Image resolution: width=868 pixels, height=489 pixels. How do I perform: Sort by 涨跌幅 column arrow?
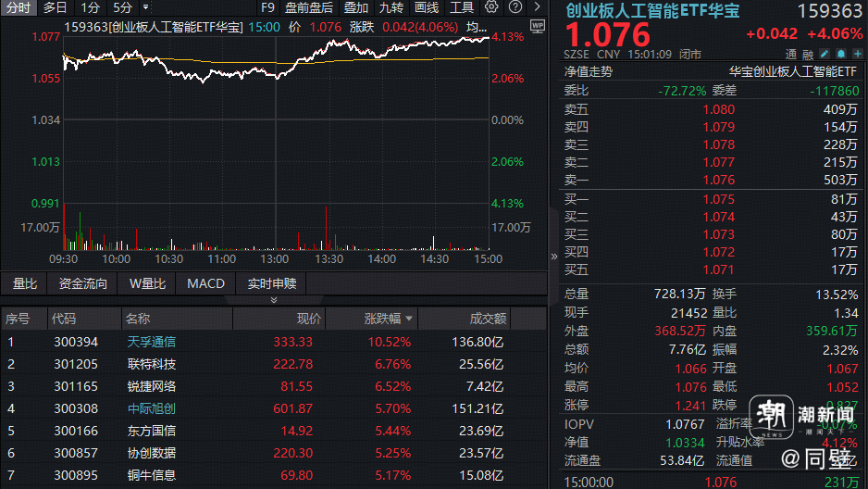tap(409, 319)
